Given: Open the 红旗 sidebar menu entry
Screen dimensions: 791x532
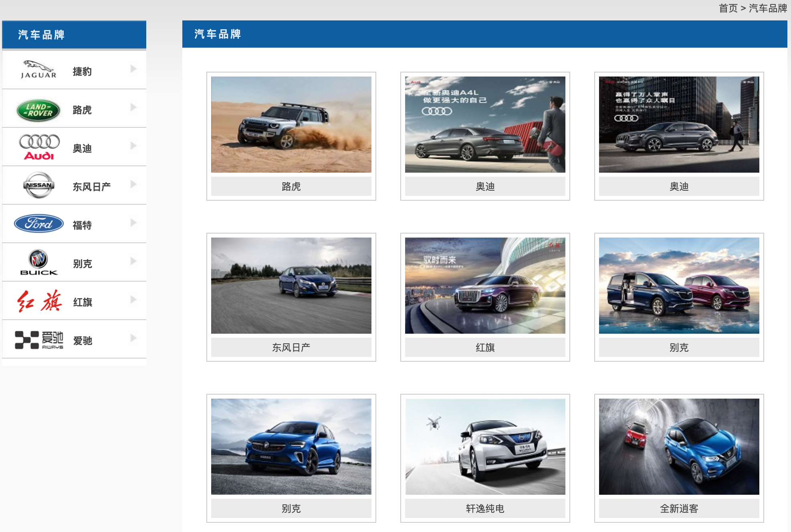Looking at the screenshot, I should [74, 301].
